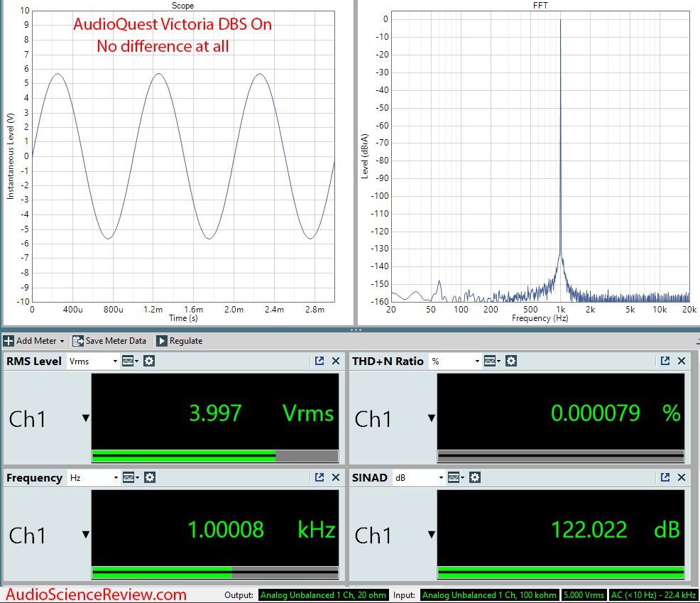
Task: Open THD+N Ratio settings gear
Action: pos(511,361)
